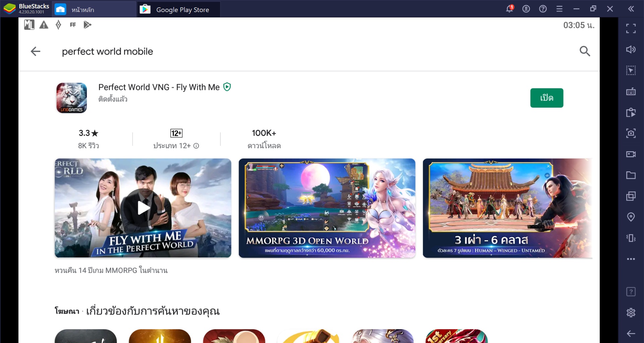The image size is (644, 343).
Task: Start screen recording from the sidebar
Action: pyautogui.click(x=631, y=154)
